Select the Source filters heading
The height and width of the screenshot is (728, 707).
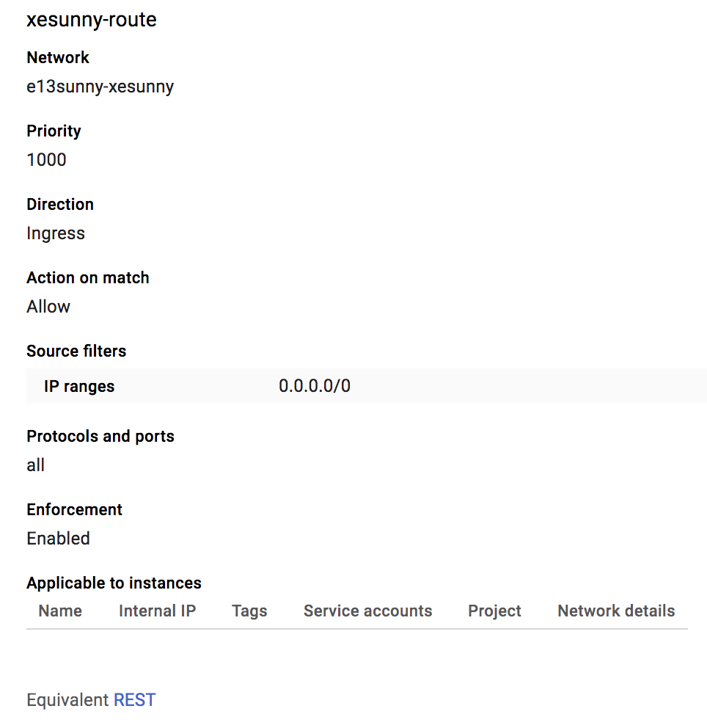click(76, 351)
